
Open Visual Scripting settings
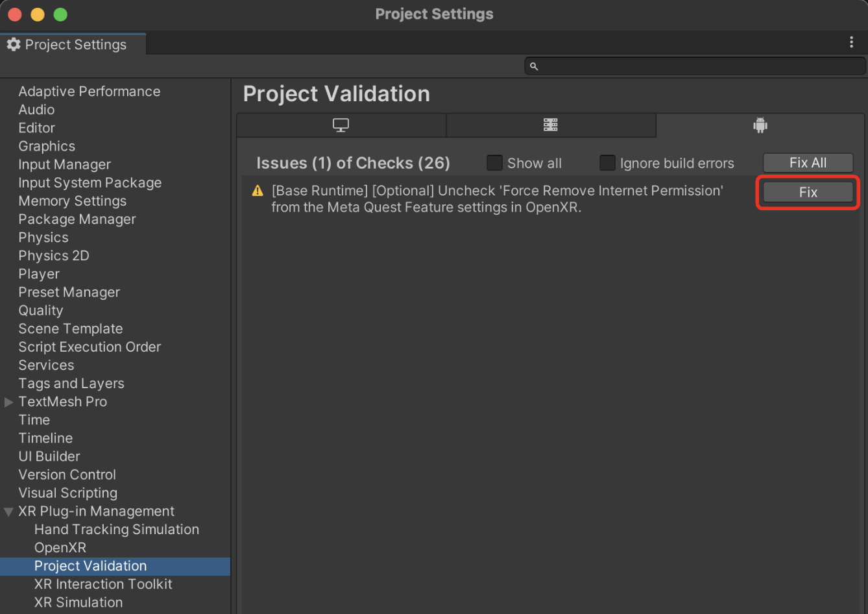(68, 493)
